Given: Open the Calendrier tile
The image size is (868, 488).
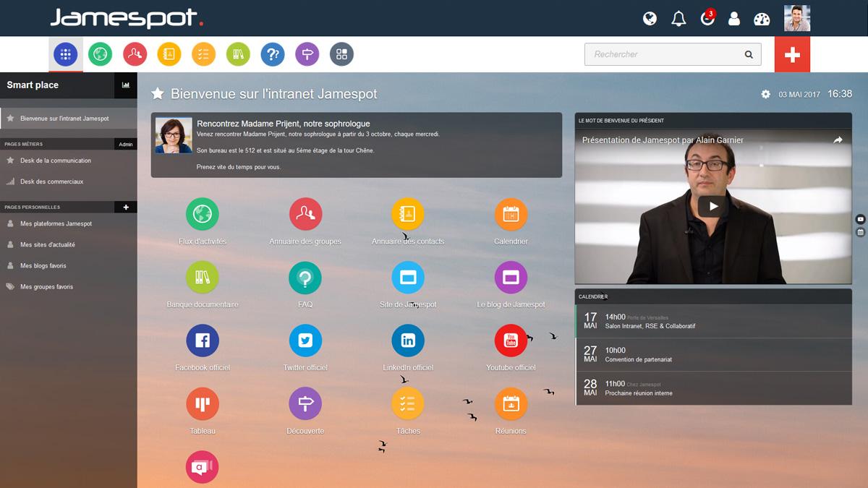Looking at the screenshot, I should (x=511, y=214).
